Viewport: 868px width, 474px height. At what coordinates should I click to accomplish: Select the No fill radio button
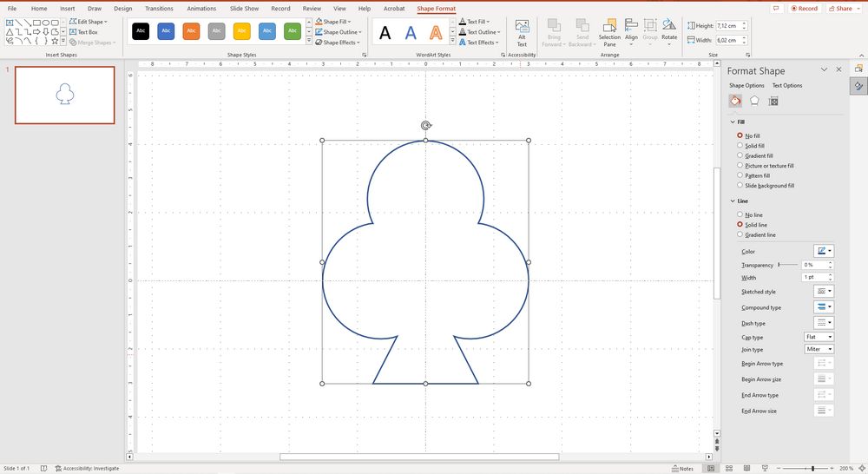coord(740,135)
